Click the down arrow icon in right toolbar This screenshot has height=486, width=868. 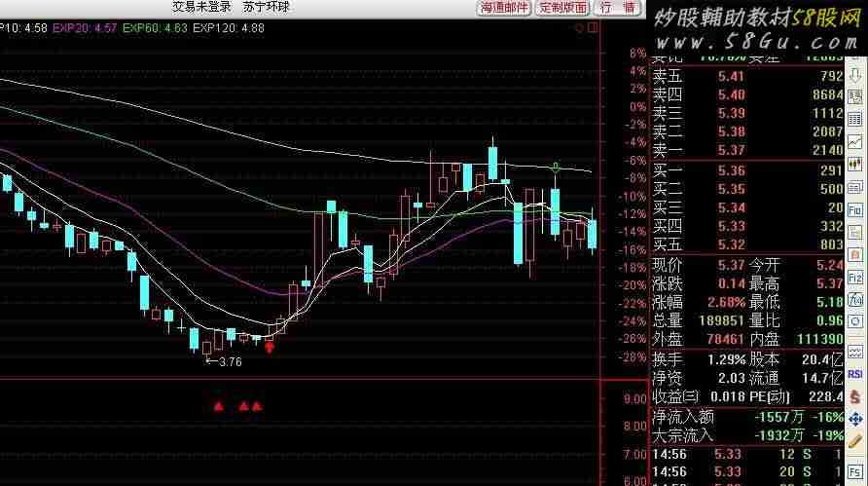(855, 75)
